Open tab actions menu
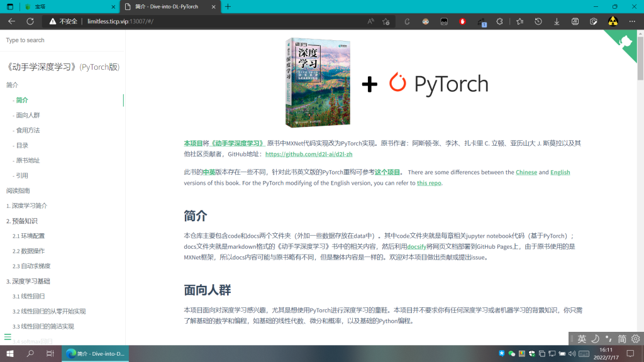 point(10,6)
